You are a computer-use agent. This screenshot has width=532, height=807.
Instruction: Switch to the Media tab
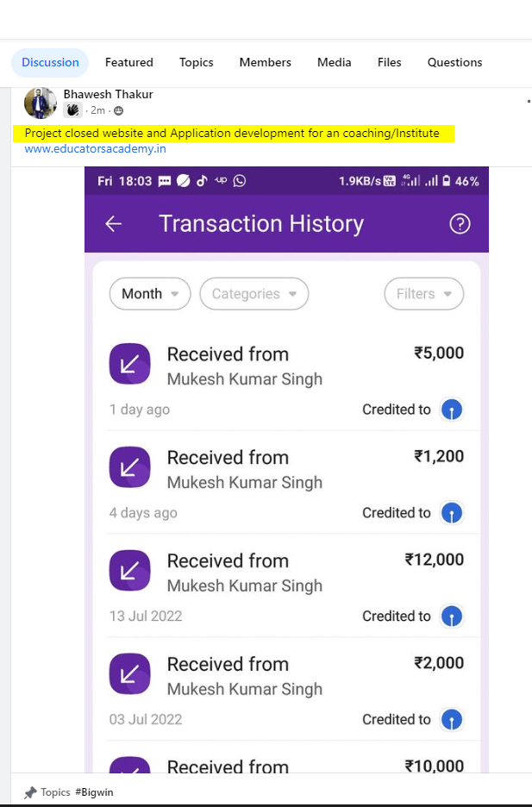[334, 62]
